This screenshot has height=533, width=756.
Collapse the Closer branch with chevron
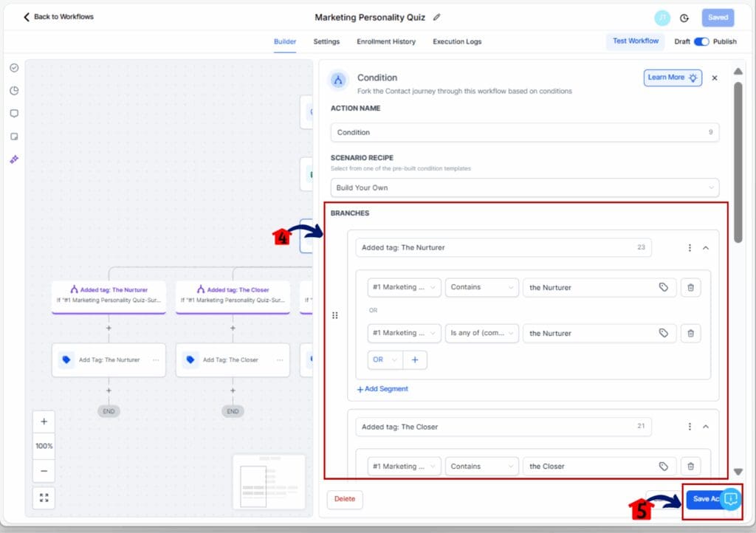click(706, 427)
